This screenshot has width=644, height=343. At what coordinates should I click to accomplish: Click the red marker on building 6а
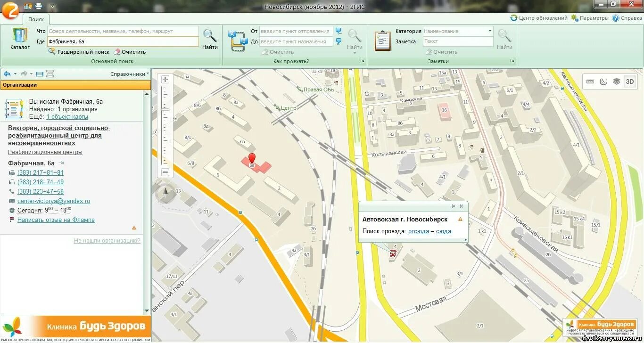click(252, 158)
